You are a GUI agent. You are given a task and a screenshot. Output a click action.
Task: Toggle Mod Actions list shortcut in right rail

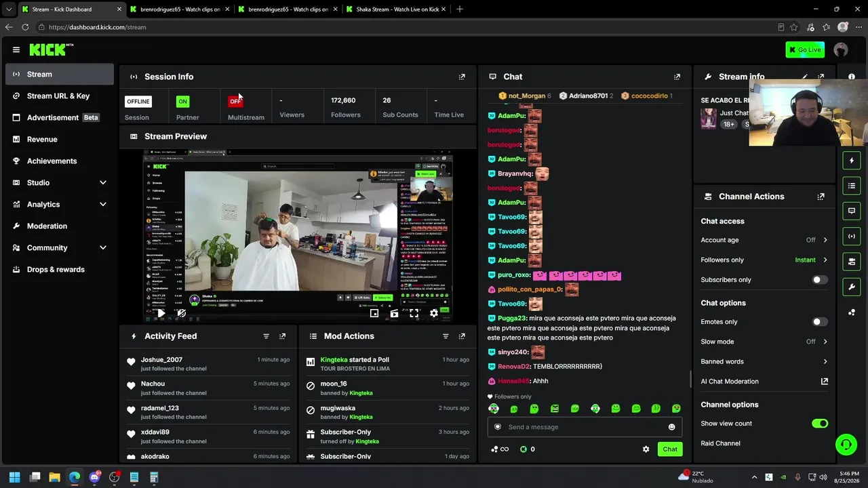click(852, 186)
